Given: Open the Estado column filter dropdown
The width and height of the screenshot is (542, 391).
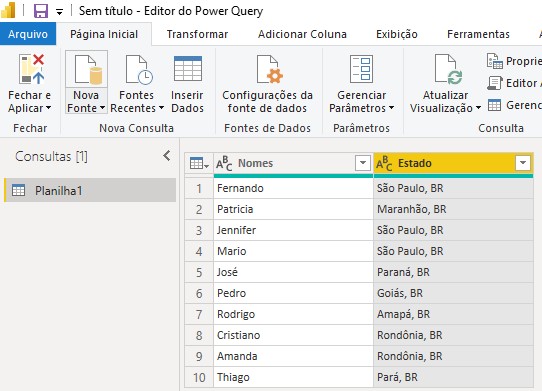Looking at the screenshot, I should (523, 163).
